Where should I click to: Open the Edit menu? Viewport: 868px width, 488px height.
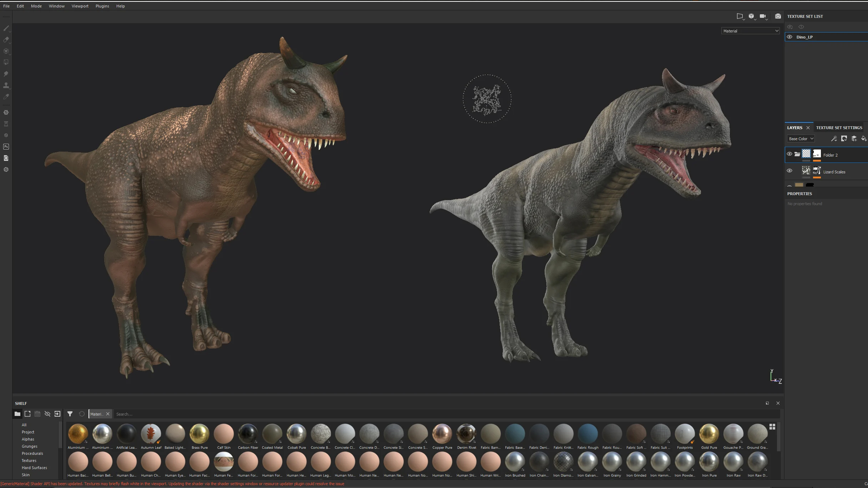[x=20, y=6]
